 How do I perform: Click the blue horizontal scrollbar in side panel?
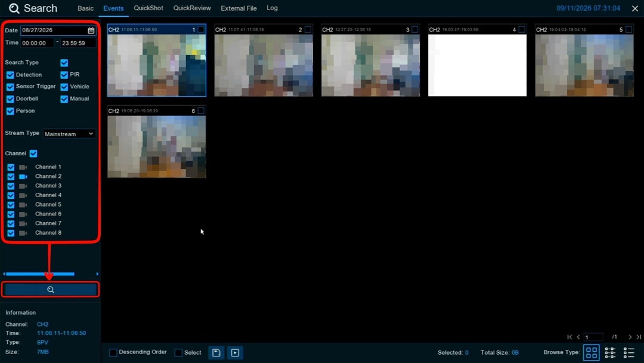pos(41,274)
